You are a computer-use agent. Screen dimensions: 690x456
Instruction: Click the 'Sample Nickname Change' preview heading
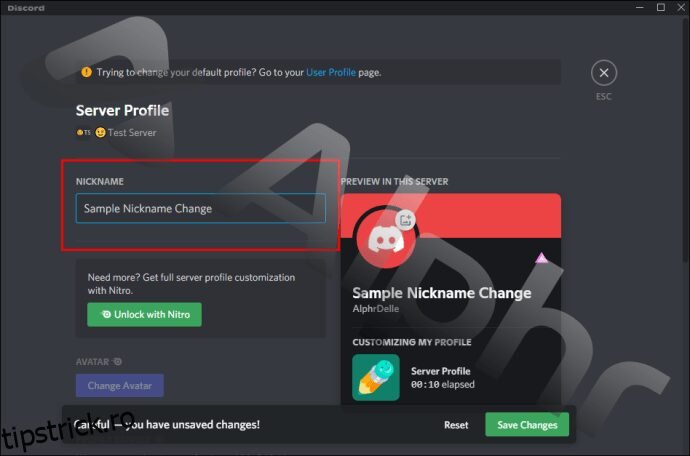441,293
